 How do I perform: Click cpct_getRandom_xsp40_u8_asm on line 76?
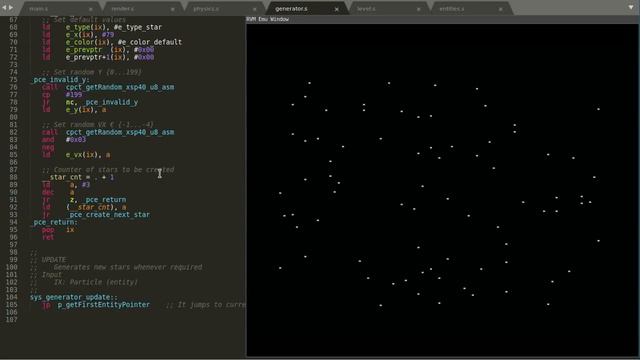tap(120, 87)
